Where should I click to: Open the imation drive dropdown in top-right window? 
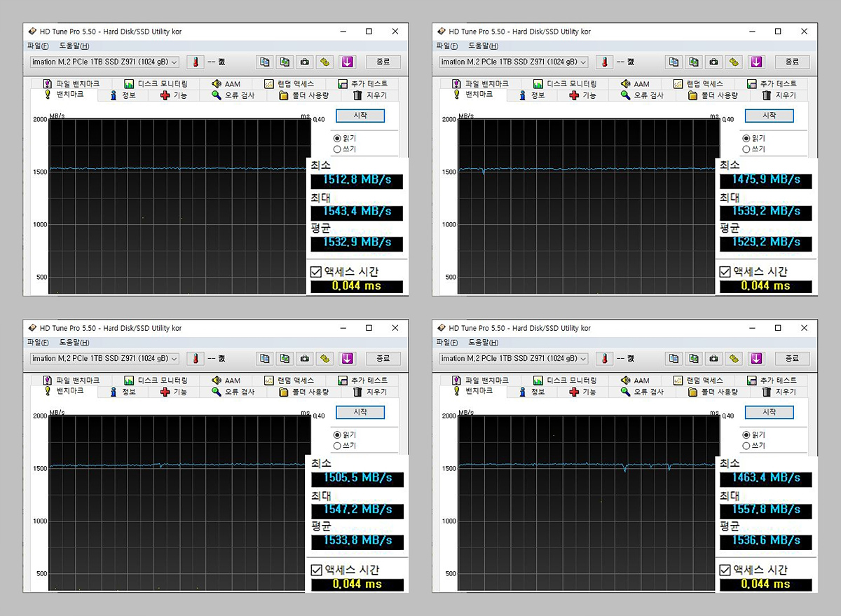pos(514,62)
